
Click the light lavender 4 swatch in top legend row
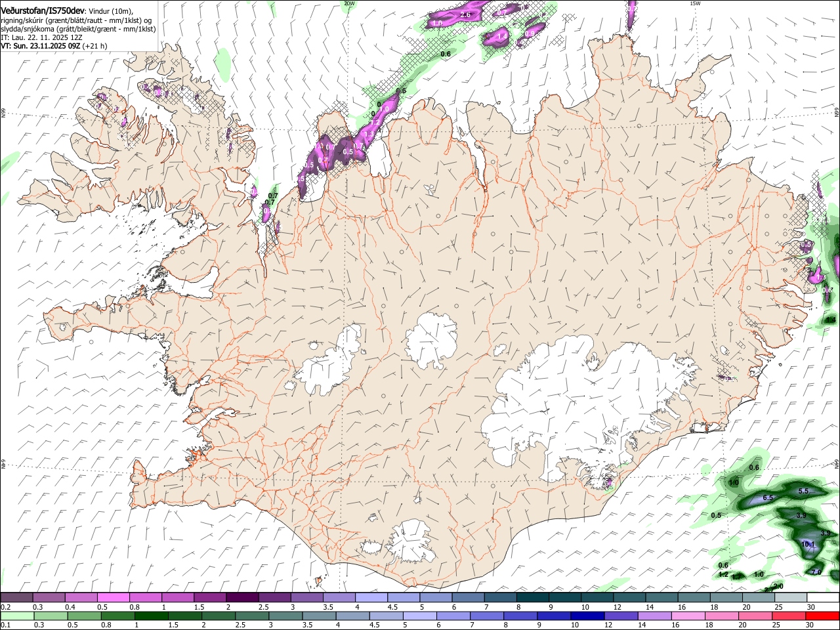[371, 598]
